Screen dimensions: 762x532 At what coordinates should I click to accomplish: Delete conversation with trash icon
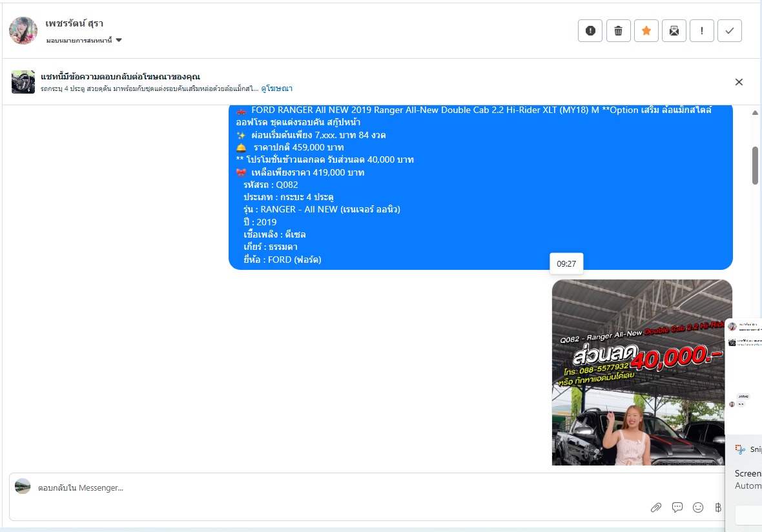[x=618, y=30]
